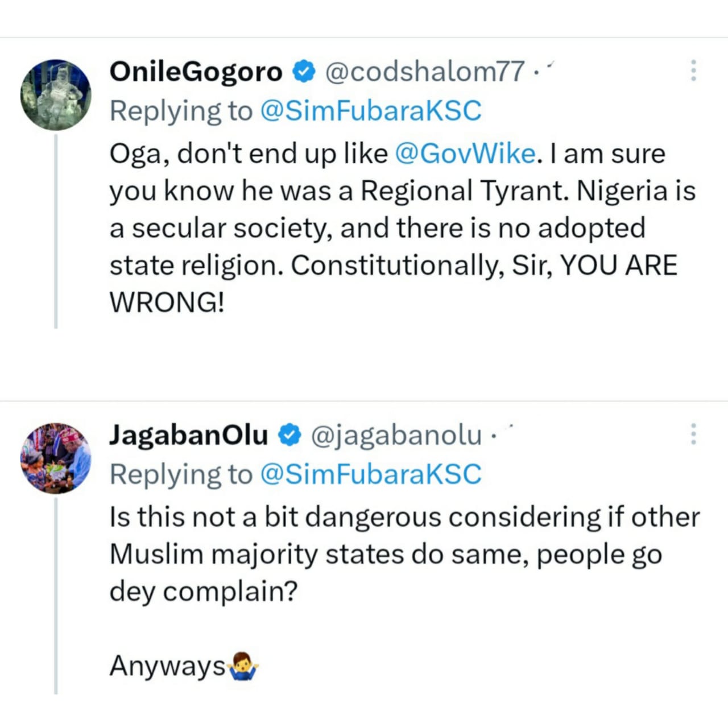Open the JagabanOlu display name
The width and height of the screenshot is (728, 728).
click(x=188, y=435)
